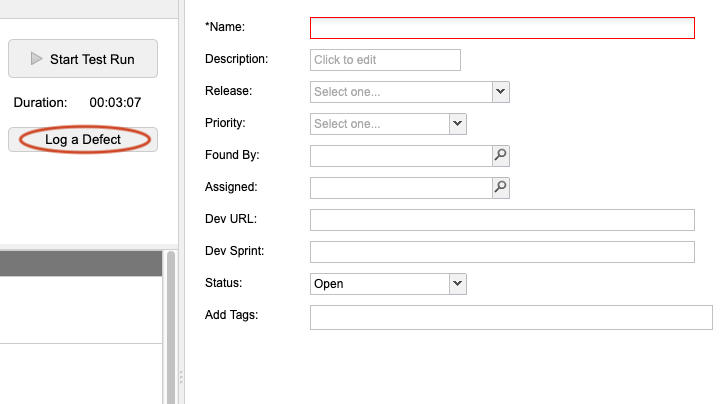722x404 pixels.
Task: Click inside the Found By text field
Action: click(400, 155)
